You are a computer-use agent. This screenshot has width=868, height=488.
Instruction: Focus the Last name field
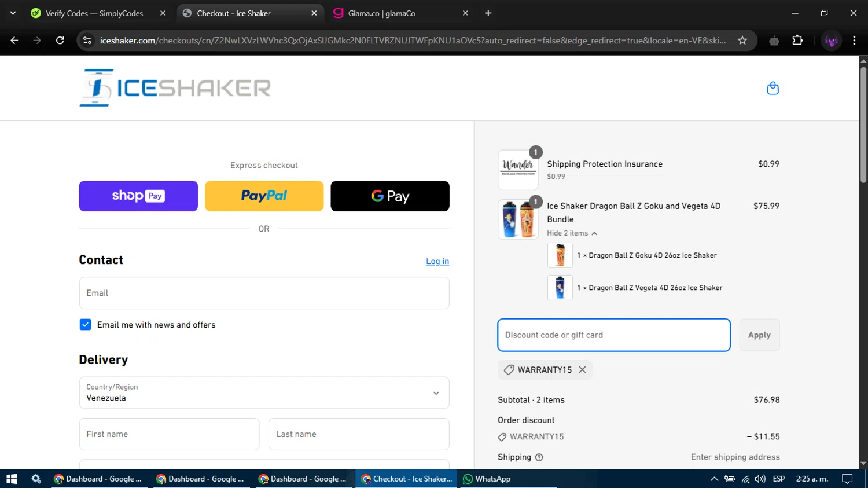click(359, 434)
